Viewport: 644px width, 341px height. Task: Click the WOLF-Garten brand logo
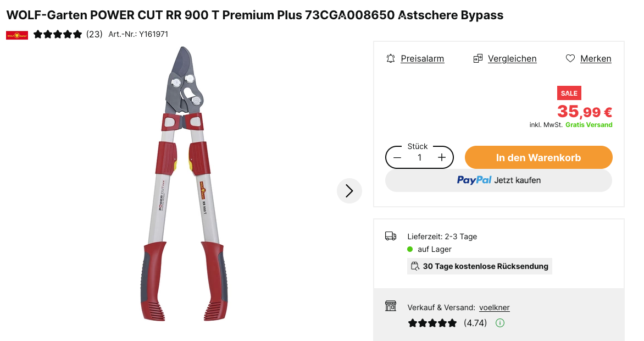17,35
